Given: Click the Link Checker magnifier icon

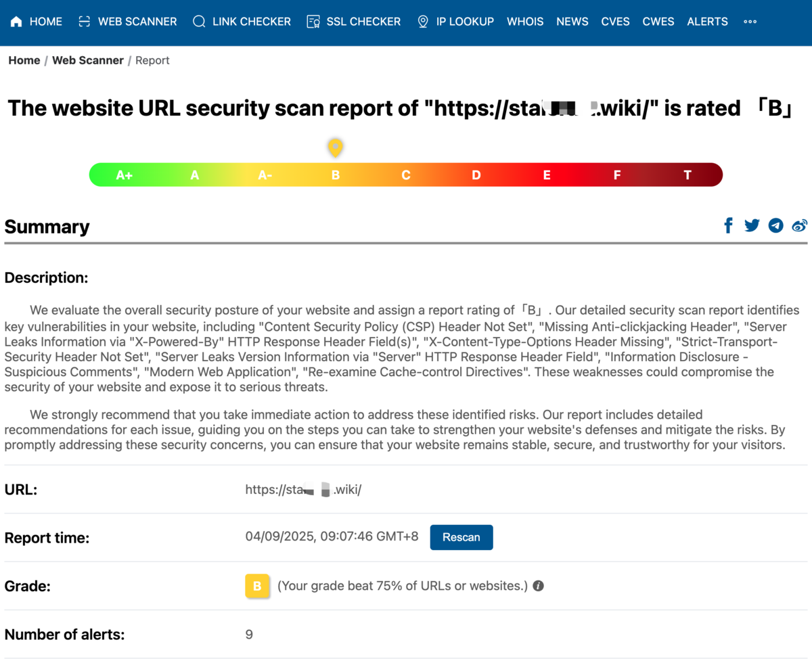Looking at the screenshot, I should (x=199, y=21).
